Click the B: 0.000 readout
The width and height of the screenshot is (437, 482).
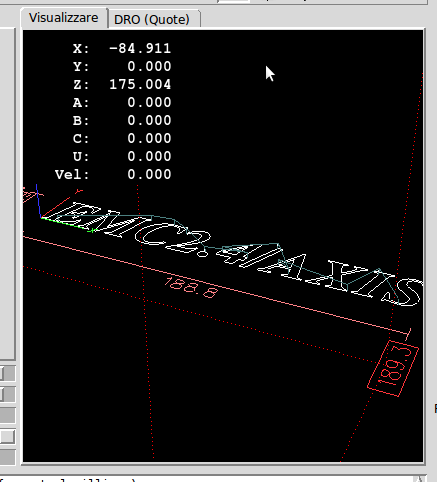coord(122,121)
